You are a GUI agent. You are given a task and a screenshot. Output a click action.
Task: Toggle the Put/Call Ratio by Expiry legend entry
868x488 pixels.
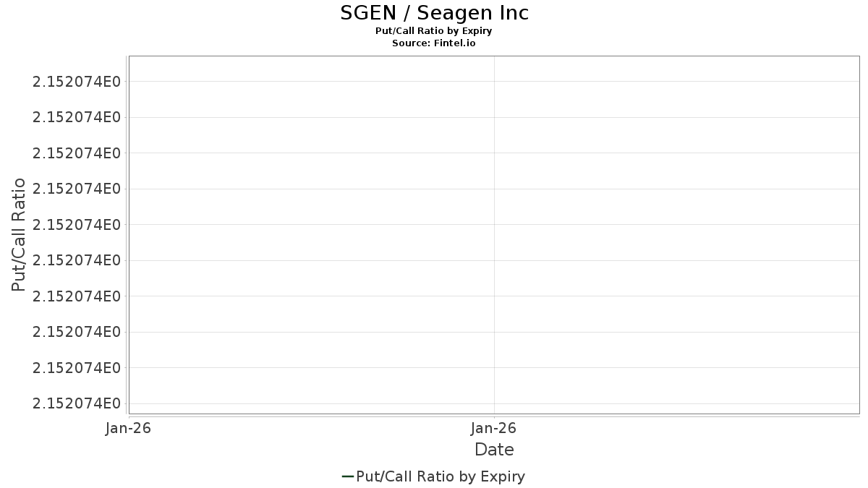(433, 476)
